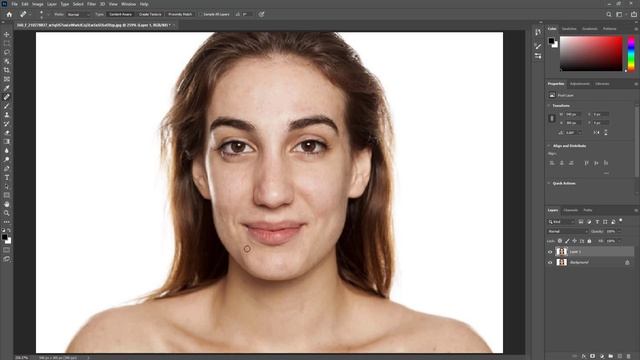Switch to the Channels tab

pyautogui.click(x=571, y=210)
